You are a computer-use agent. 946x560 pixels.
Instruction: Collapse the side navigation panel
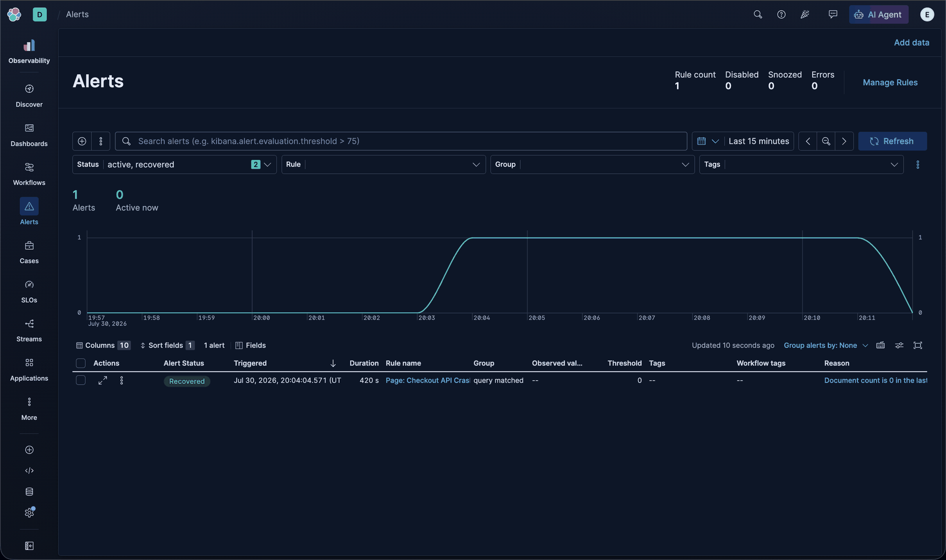[29, 546]
